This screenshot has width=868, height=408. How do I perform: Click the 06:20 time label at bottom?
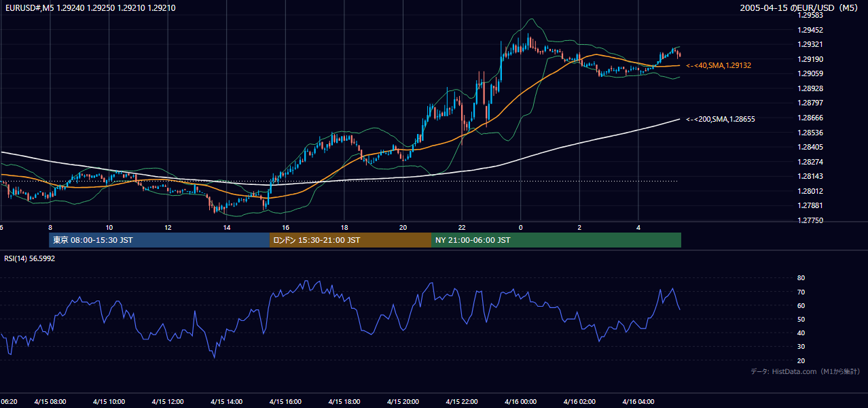(8, 402)
